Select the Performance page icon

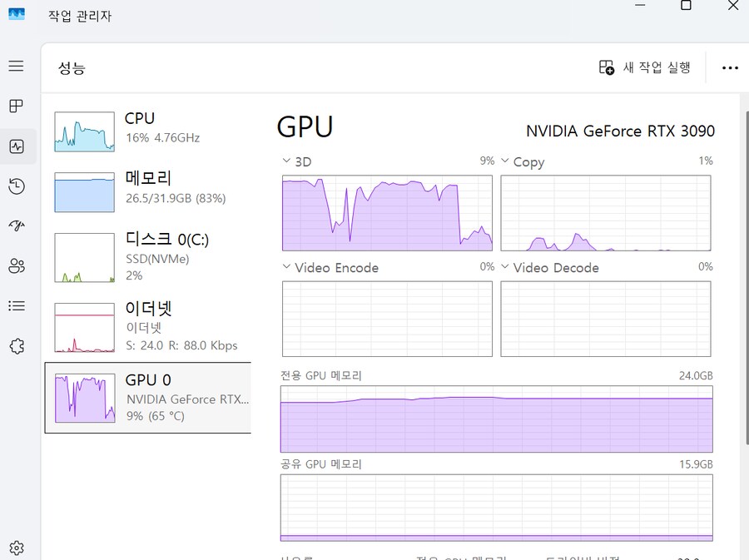(x=17, y=146)
